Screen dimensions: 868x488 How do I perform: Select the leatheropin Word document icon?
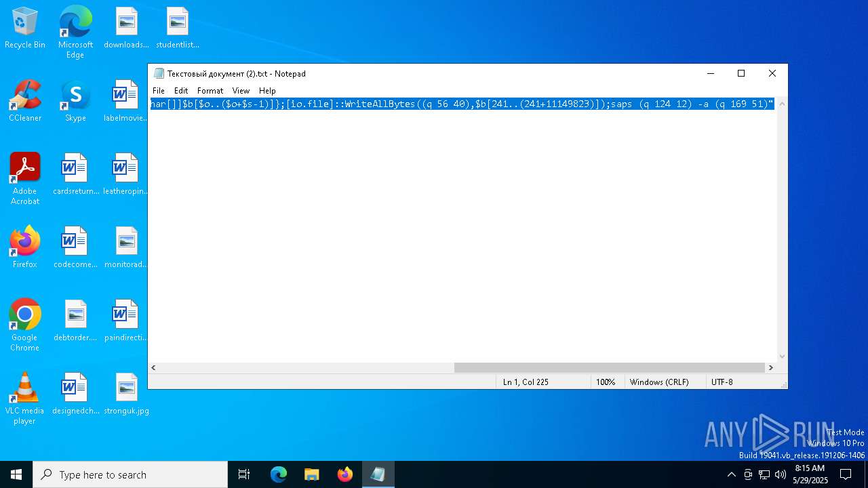(126, 175)
